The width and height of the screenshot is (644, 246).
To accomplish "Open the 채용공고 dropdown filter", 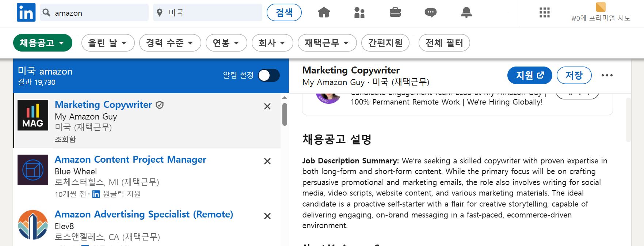I will 43,43.
